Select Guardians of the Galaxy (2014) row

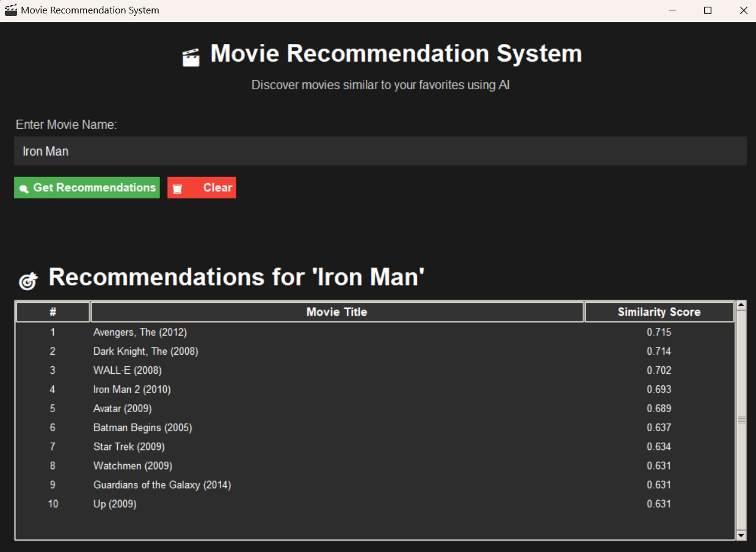point(375,485)
